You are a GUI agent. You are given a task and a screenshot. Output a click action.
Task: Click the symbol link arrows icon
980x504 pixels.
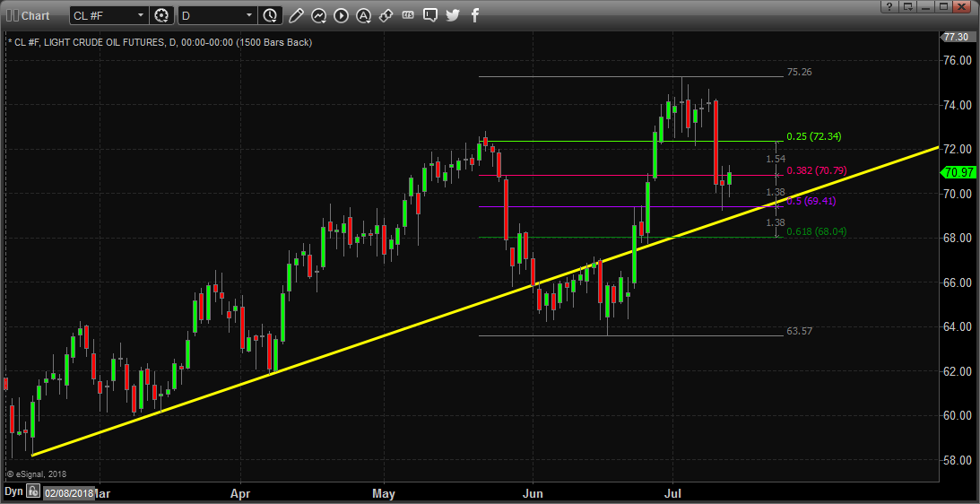[x=386, y=15]
